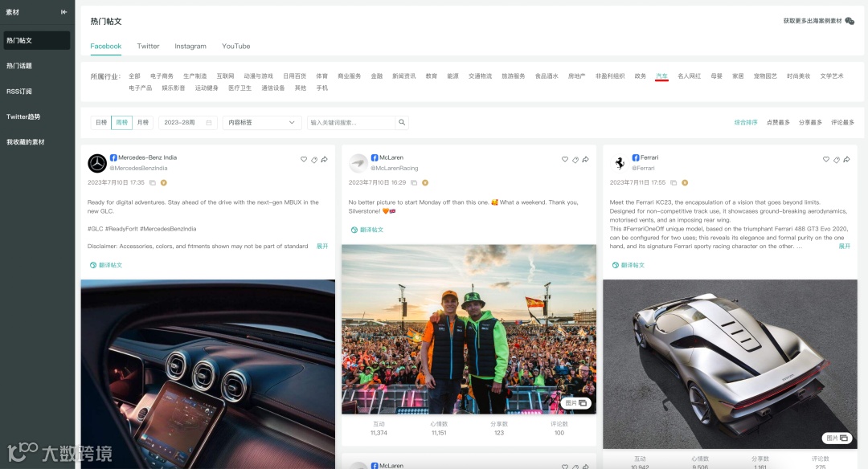Filter industry by 手机

coord(321,88)
